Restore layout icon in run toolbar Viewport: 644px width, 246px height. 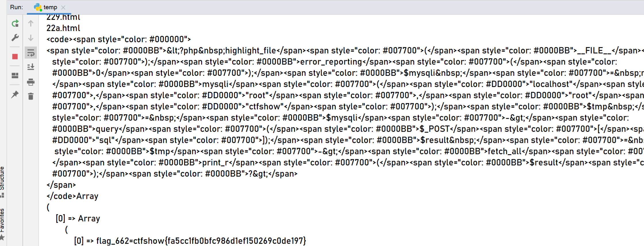click(x=15, y=75)
